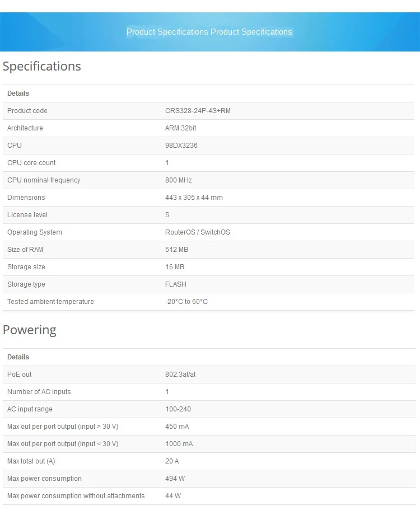Click the Product Specifications banner title
This screenshot has height=515, width=420.
point(209,32)
